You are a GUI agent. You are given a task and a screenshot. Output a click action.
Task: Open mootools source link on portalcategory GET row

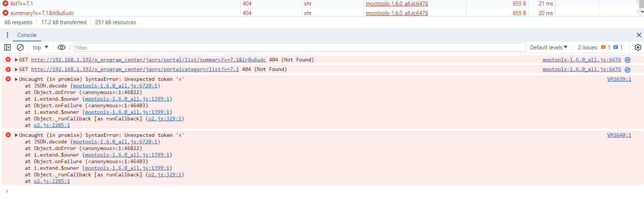[x=582, y=69]
